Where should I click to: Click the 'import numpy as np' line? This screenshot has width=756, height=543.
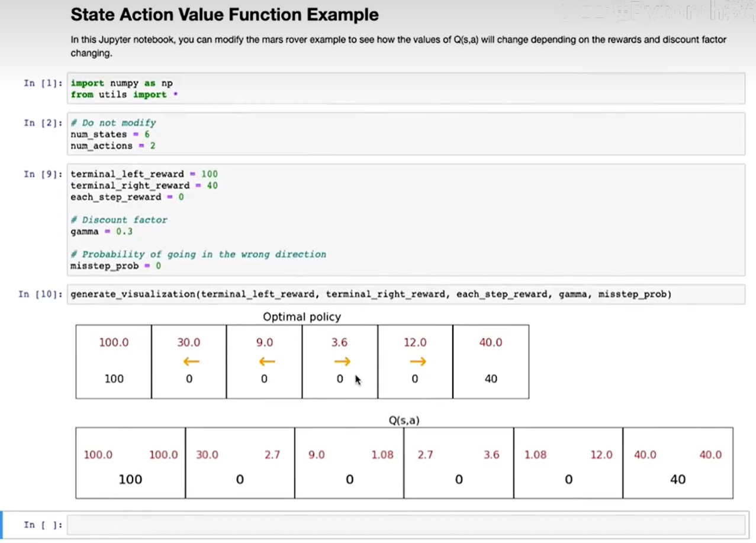pos(121,83)
